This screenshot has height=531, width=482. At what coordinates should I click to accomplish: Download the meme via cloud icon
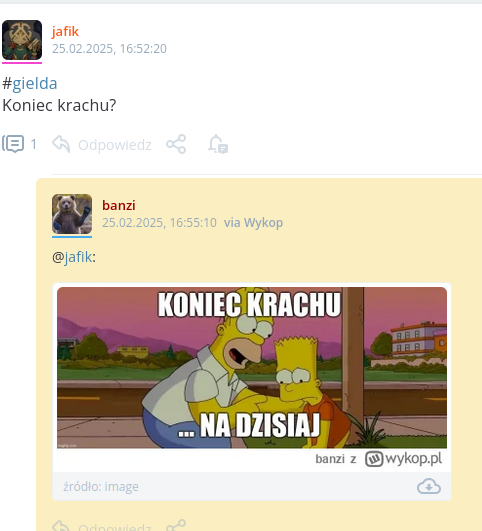pos(429,487)
